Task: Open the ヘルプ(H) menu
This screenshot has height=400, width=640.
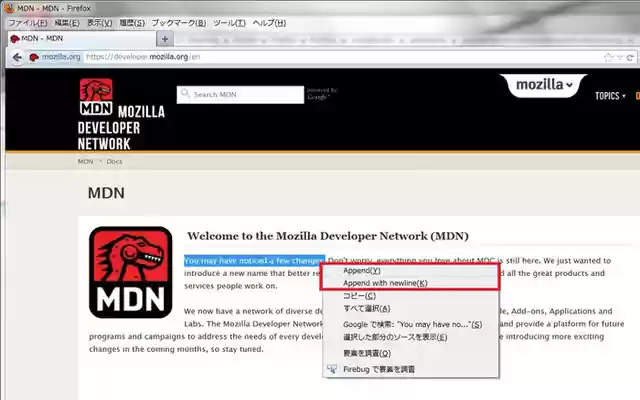Action: pyautogui.click(x=269, y=23)
